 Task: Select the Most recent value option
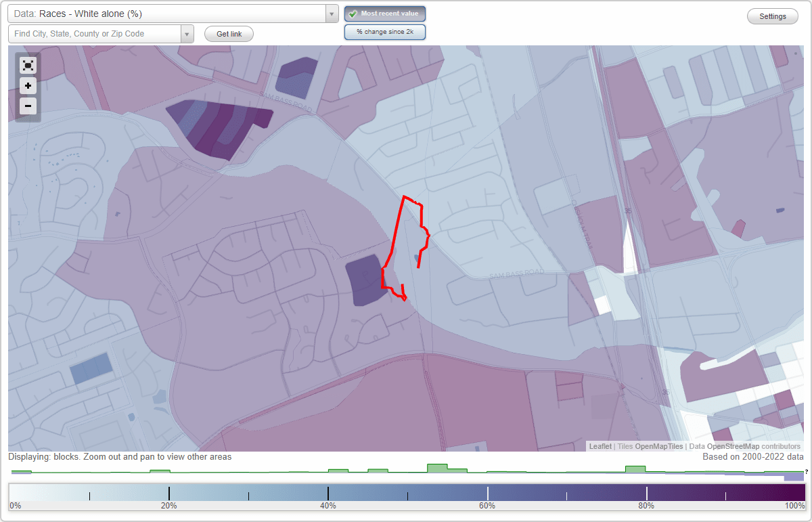385,14
